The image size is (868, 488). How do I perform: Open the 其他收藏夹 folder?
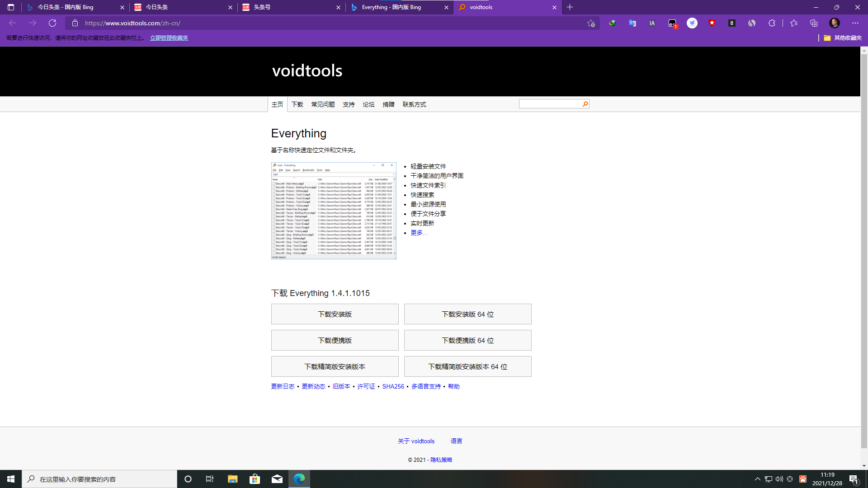click(x=843, y=38)
